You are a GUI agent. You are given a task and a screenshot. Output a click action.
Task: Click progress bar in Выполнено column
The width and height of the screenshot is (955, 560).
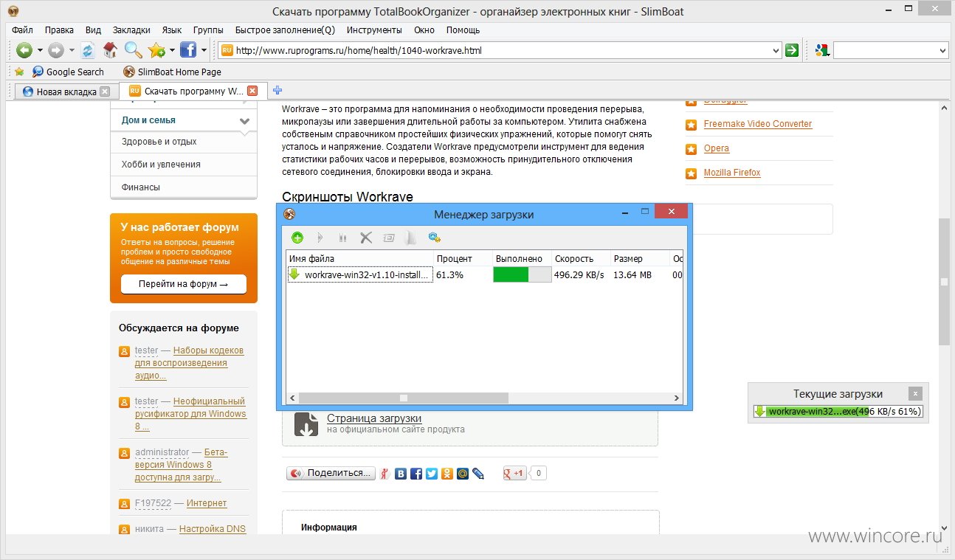click(x=522, y=274)
